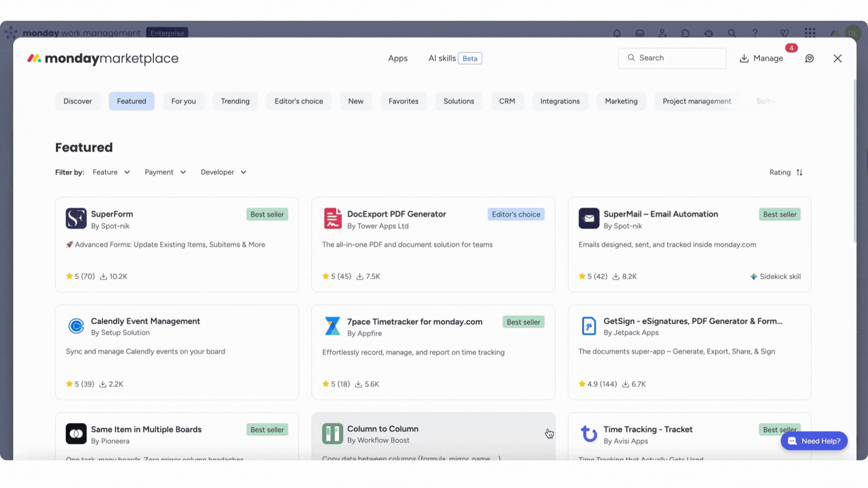Image resolution: width=868 pixels, height=488 pixels.
Task: Click "By Tower Apps Ltd" developer text
Action: pyautogui.click(x=378, y=226)
